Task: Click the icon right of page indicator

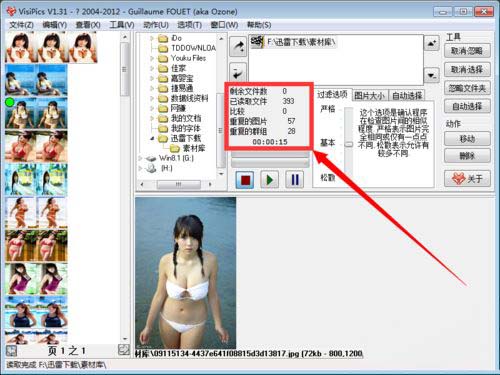Action: [x=124, y=350]
